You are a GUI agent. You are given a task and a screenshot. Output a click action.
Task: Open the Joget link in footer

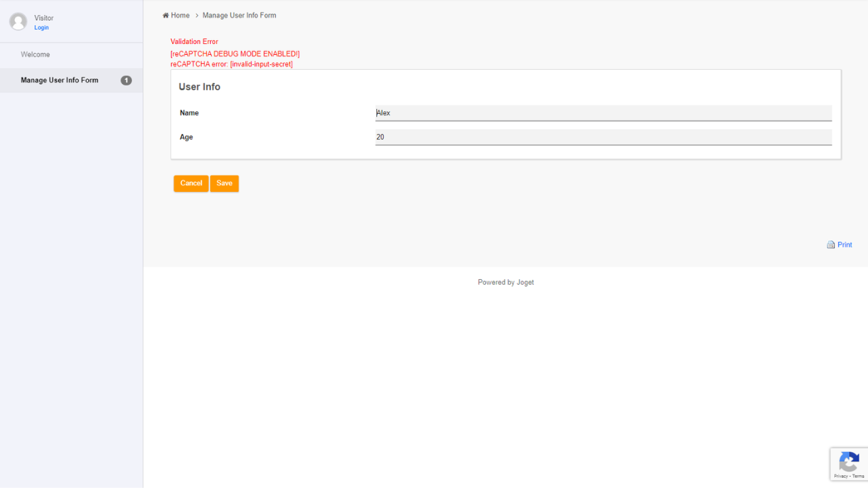click(526, 283)
